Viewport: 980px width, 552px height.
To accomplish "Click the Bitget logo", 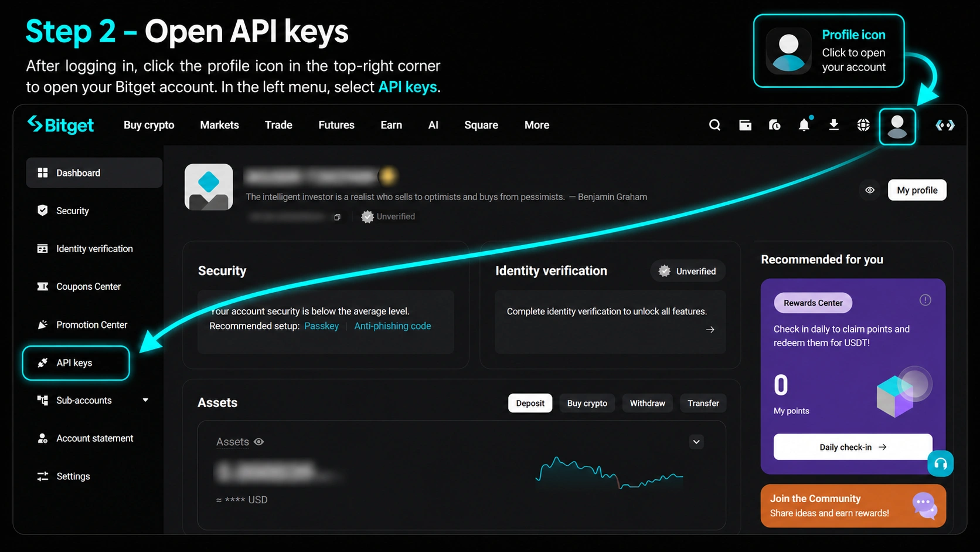I will [x=60, y=125].
